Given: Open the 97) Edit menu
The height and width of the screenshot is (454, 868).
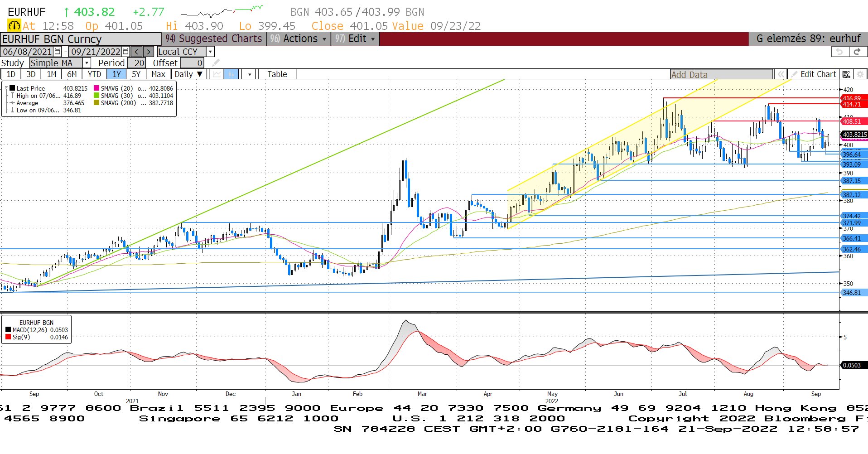Looking at the screenshot, I should tap(355, 39).
